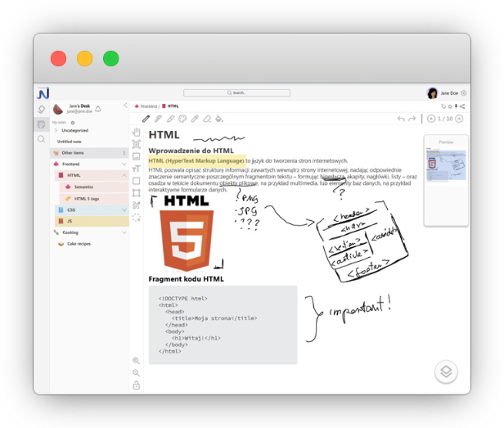This screenshot has height=428, width=504.
Task: Click the app logo in top-left corner
Action: pos(43,93)
